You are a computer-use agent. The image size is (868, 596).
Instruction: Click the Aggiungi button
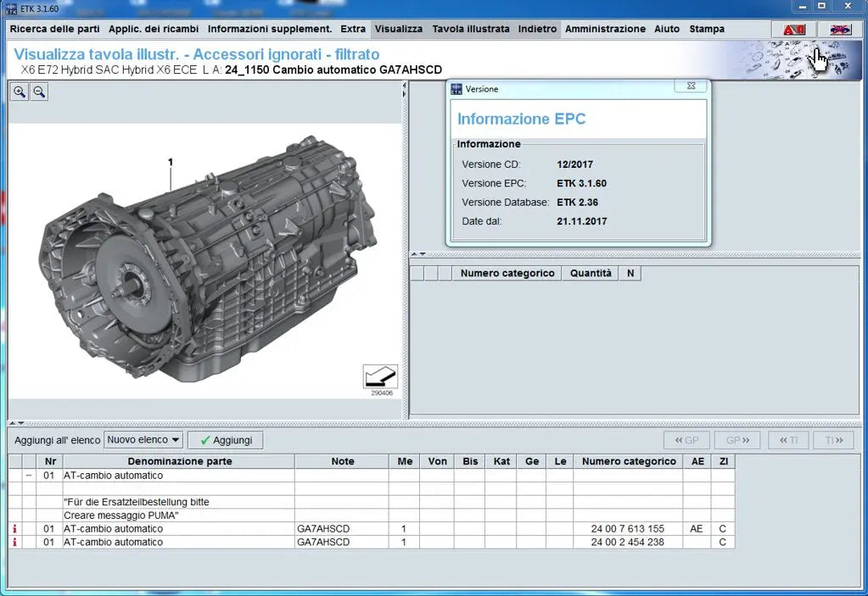coord(226,440)
